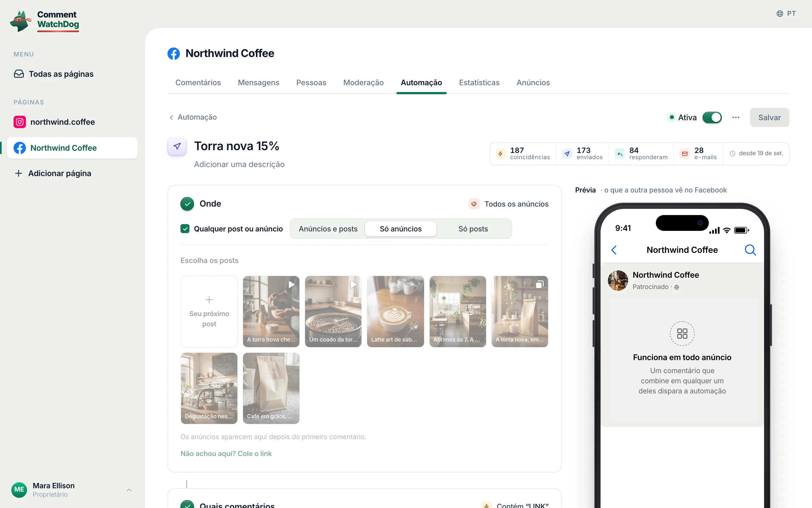Click Adicionar uma descrição field

[239, 164]
